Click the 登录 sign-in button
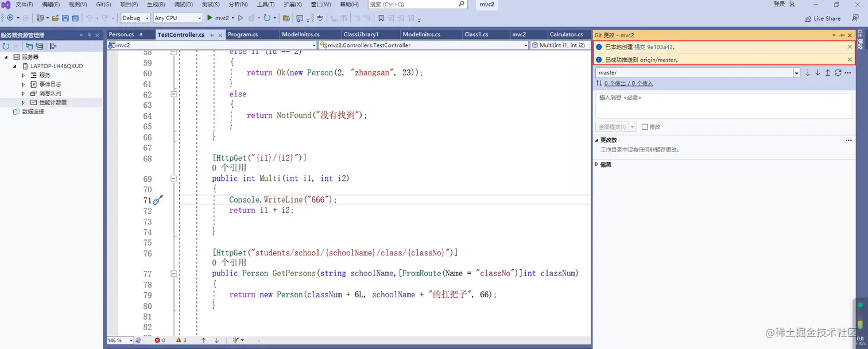This screenshot has height=349, width=868. tap(779, 5)
